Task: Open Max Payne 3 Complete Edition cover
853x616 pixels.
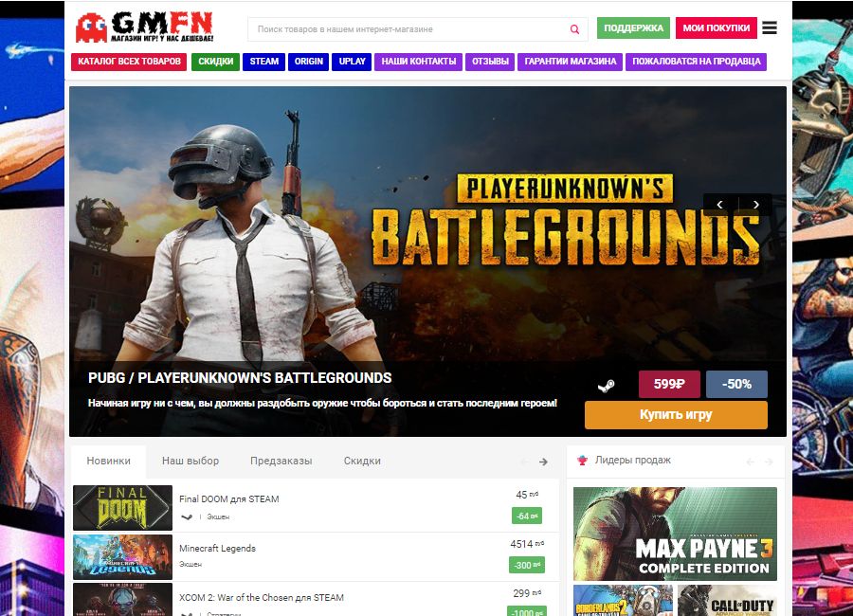Action: 675,534
